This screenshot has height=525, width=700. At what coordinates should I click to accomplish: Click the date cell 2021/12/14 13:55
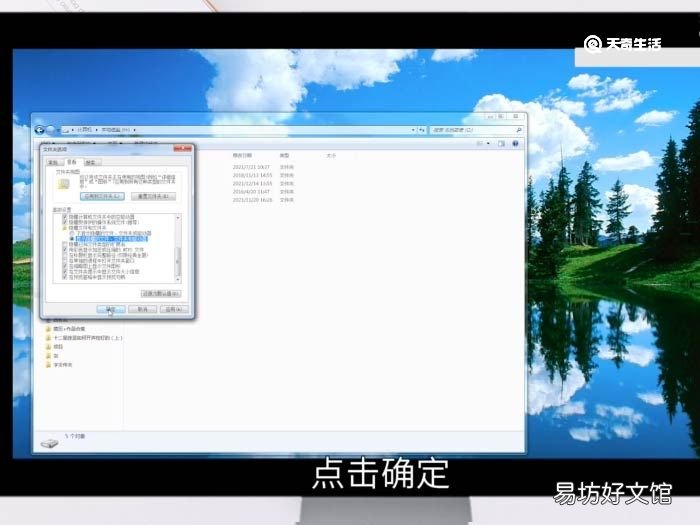[x=252, y=183]
